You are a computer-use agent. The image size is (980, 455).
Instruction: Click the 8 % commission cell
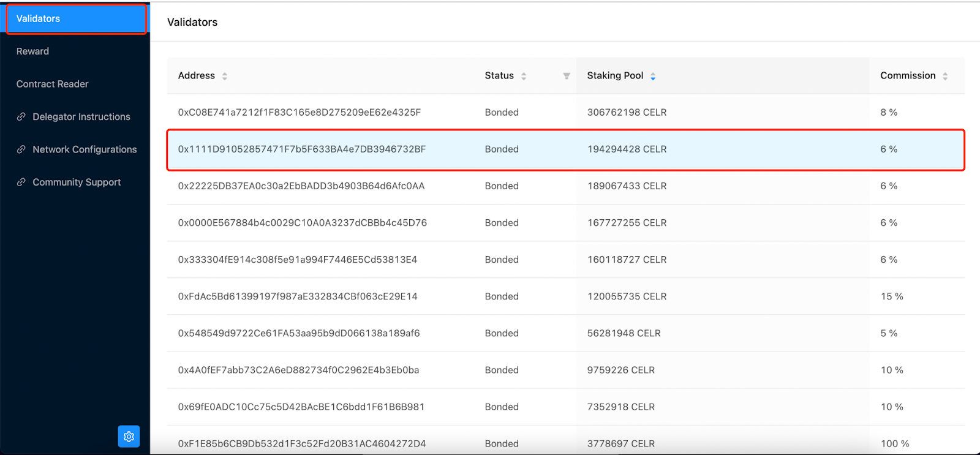click(889, 112)
